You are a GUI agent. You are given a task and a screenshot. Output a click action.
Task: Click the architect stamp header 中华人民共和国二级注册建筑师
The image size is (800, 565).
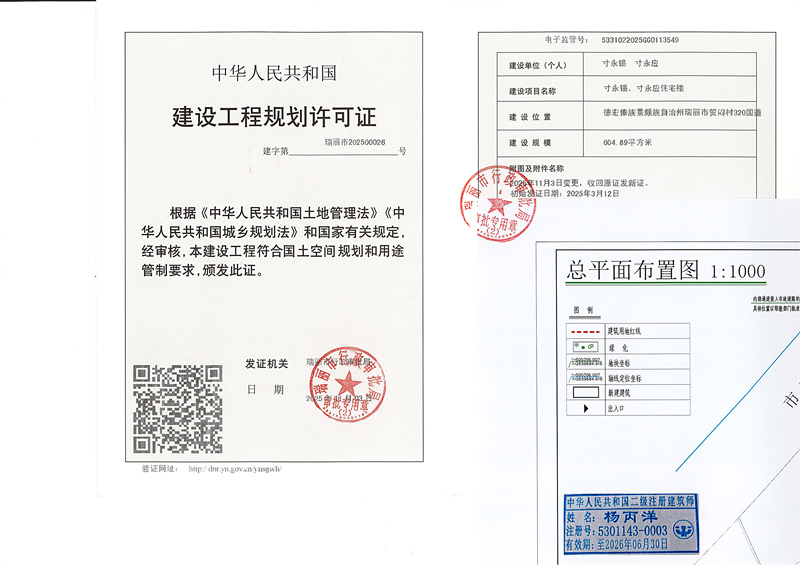(x=631, y=502)
